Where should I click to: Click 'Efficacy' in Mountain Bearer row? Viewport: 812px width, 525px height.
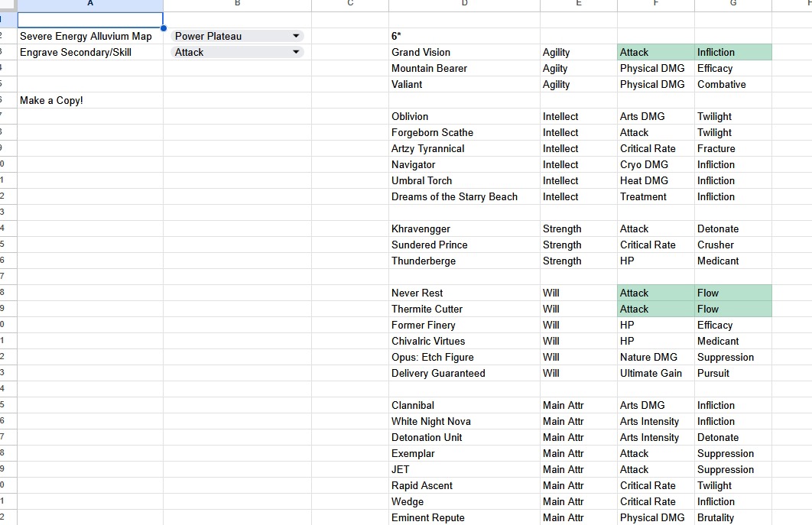tap(733, 68)
